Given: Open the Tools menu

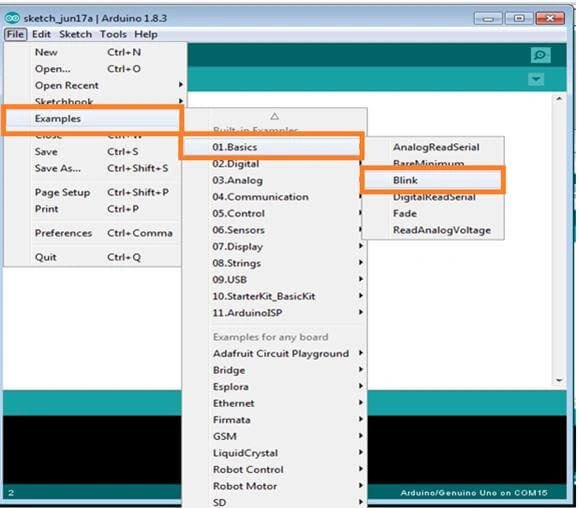Looking at the screenshot, I should point(113,34).
